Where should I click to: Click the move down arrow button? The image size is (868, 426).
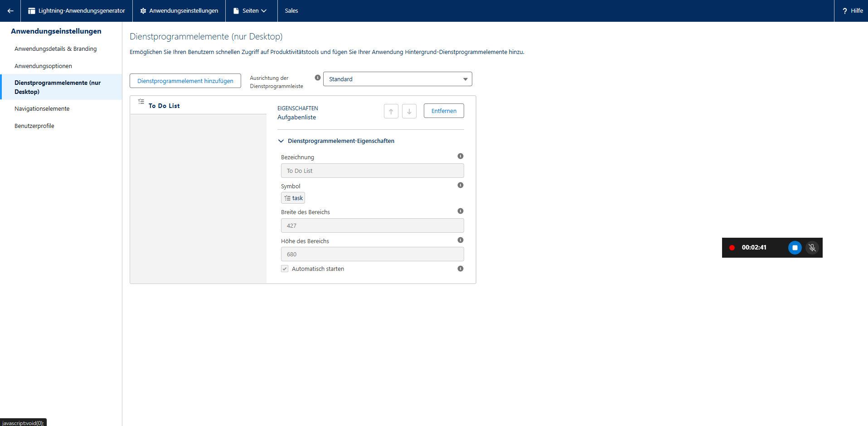[x=409, y=111]
